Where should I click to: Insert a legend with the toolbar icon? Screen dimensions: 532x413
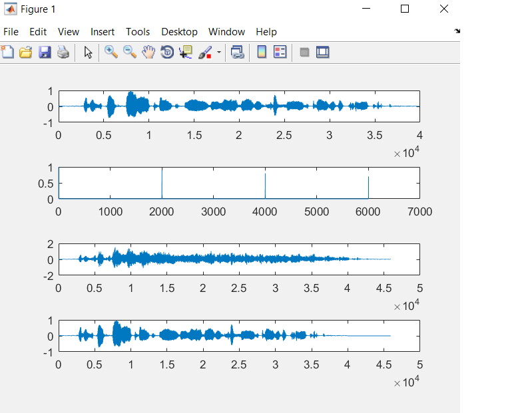click(280, 52)
